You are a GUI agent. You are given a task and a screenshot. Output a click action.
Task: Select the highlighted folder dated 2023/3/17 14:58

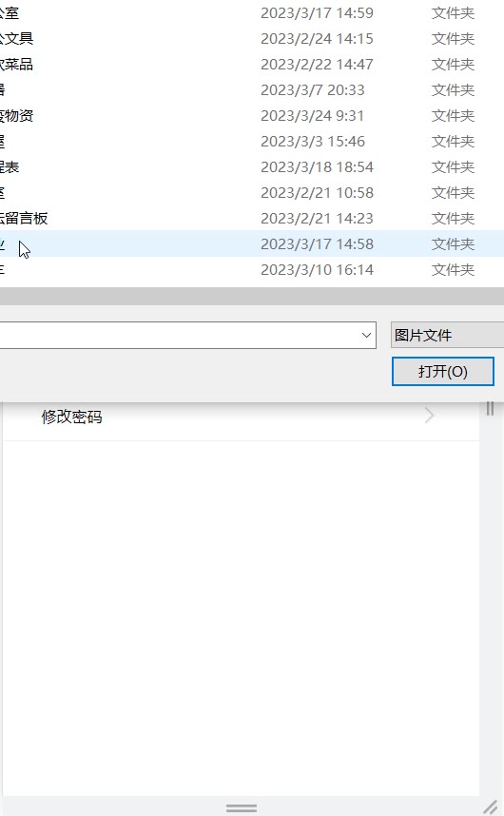pyautogui.click(x=252, y=244)
